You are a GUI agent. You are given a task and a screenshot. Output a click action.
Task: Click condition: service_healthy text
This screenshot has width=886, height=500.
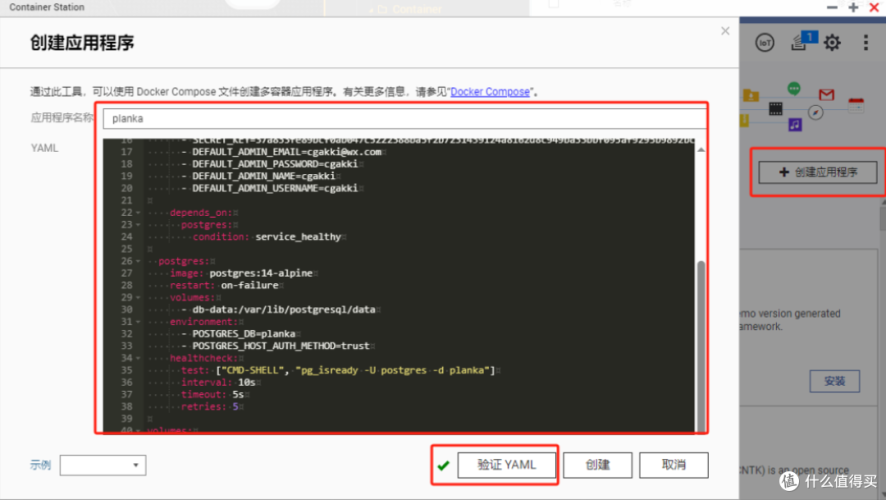(267, 237)
